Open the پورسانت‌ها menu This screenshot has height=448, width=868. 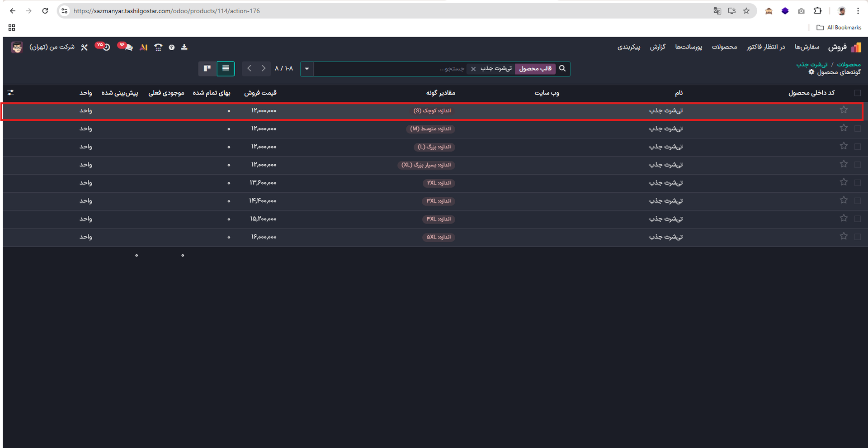click(x=689, y=47)
